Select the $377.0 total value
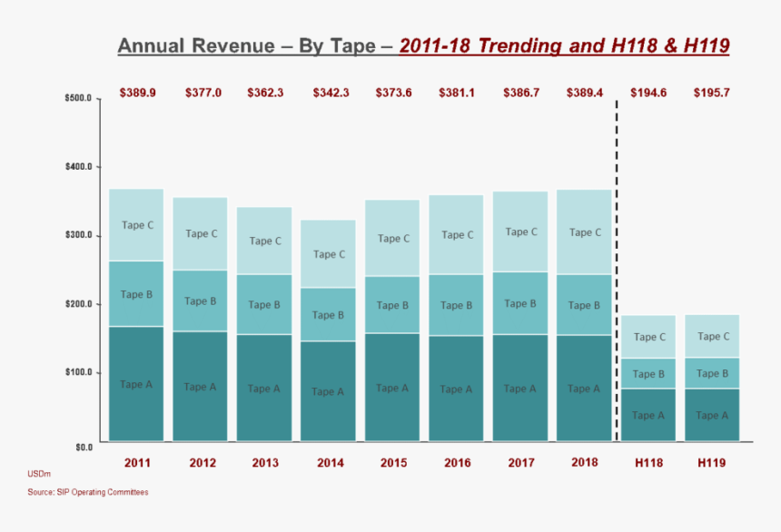The height and width of the screenshot is (532, 781). point(203,93)
